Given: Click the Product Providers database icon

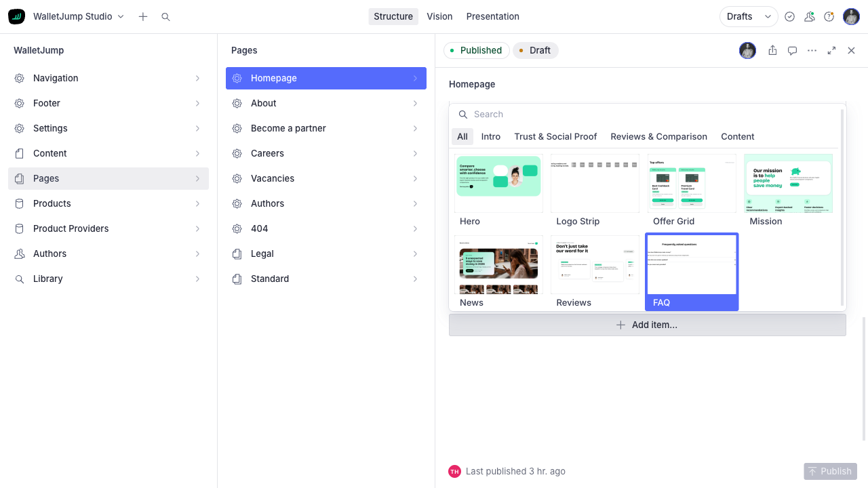Looking at the screenshot, I should (x=20, y=228).
